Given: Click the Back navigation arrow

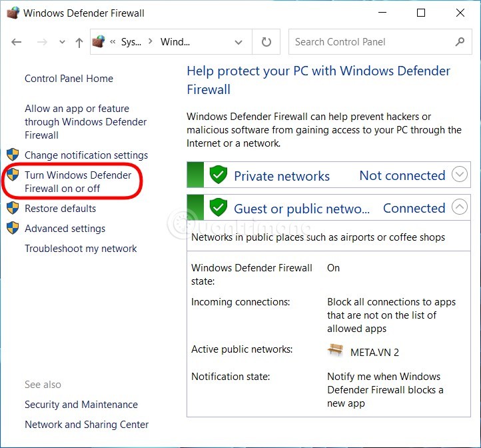Looking at the screenshot, I should (16, 42).
